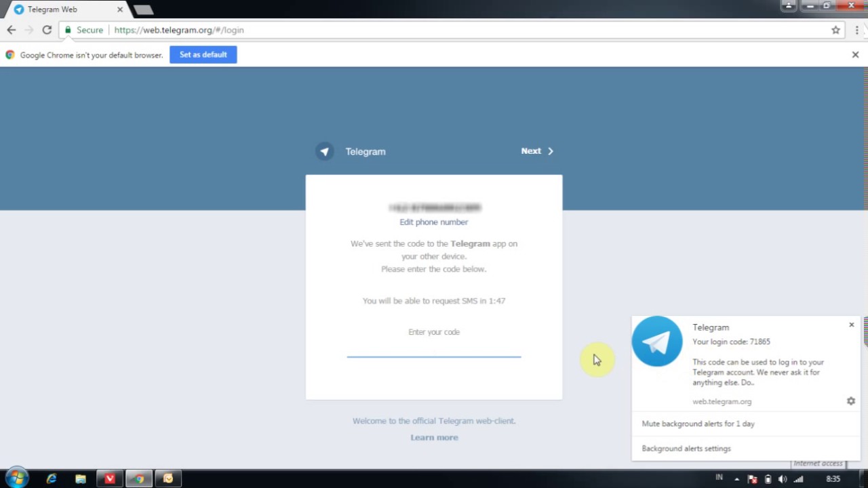Image resolution: width=868 pixels, height=488 pixels.
Task: Click the official Telegram web-client welcome text
Action: (434, 421)
